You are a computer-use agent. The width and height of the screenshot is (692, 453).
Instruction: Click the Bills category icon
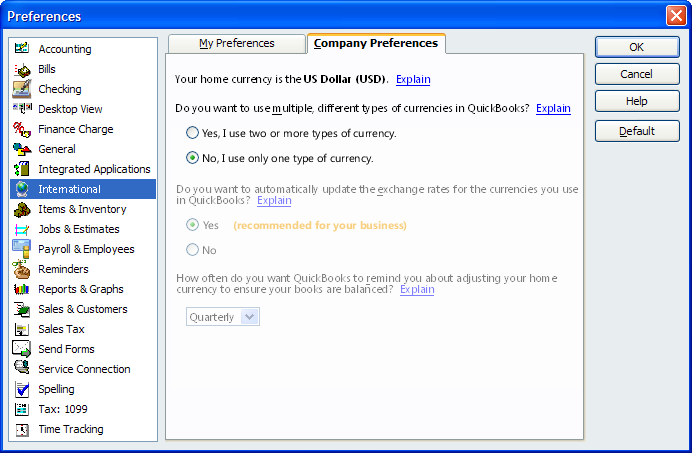(22, 69)
